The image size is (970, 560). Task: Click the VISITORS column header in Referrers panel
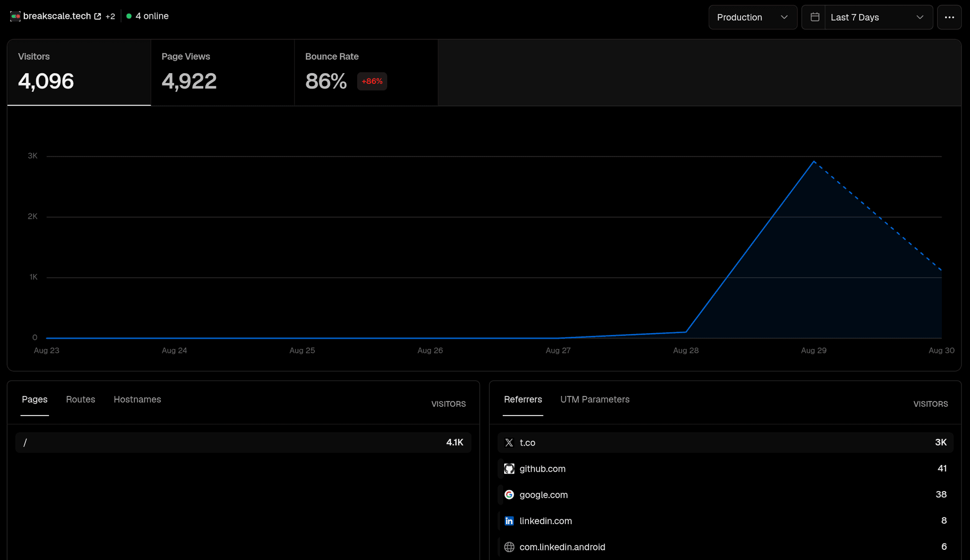[x=930, y=404]
